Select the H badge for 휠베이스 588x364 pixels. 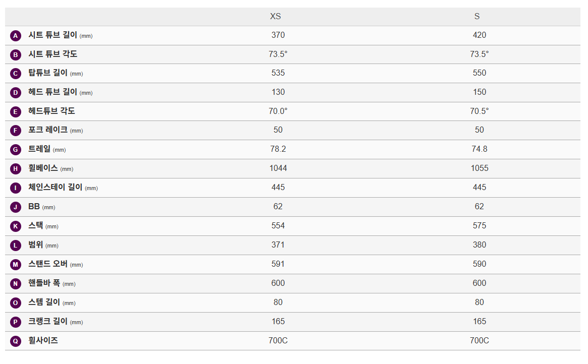(x=16, y=169)
